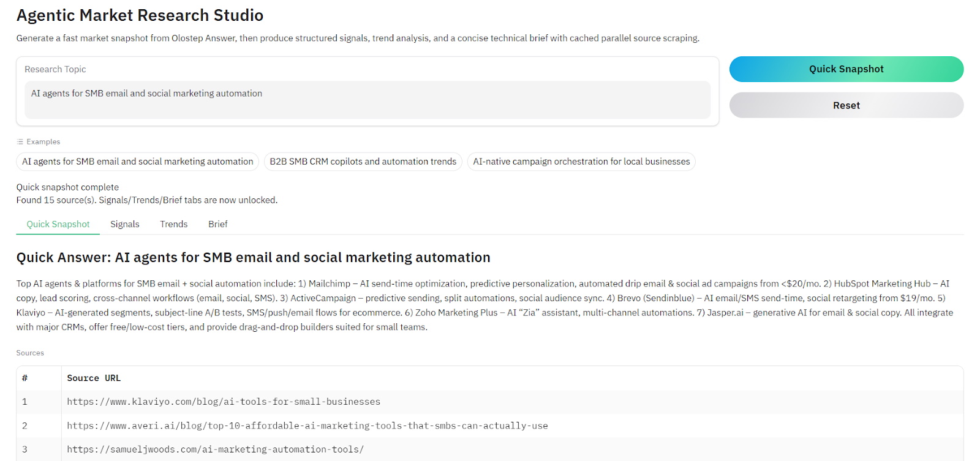This screenshot has width=980, height=461.
Task: Click the klaviyo.com source URL
Action: (224, 402)
